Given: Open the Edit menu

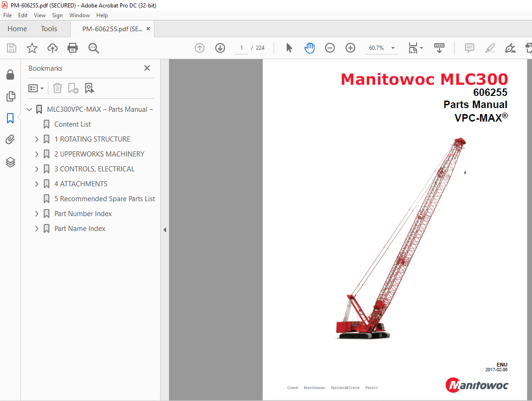Looking at the screenshot, I should pos(23,15).
